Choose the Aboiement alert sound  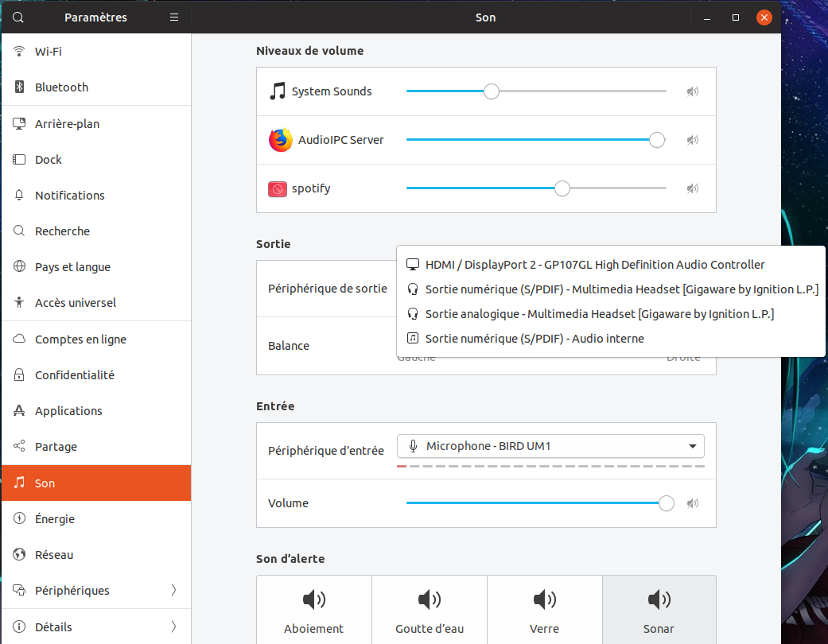[314, 610]
